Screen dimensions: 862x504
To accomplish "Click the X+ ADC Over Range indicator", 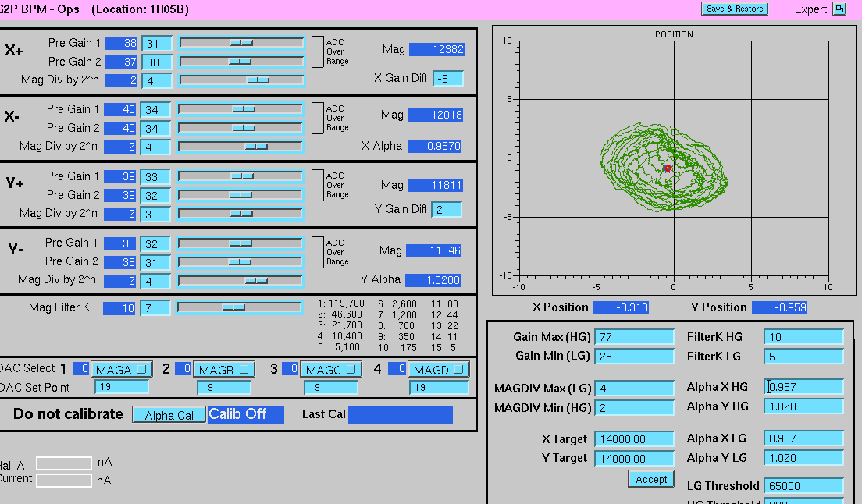I will pyautogui.click(x=317, y=51).
